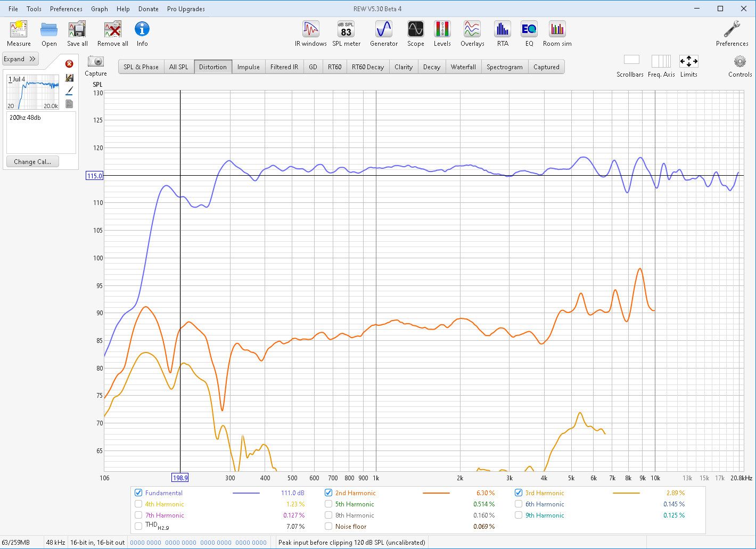
Task: Open the Pro Upgrades menu
Action: point(186,9)
